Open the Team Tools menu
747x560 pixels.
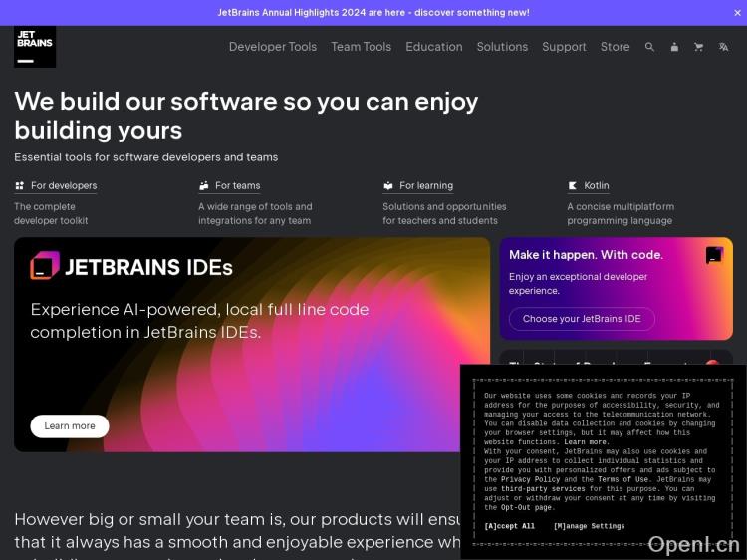tap(361, 47)
